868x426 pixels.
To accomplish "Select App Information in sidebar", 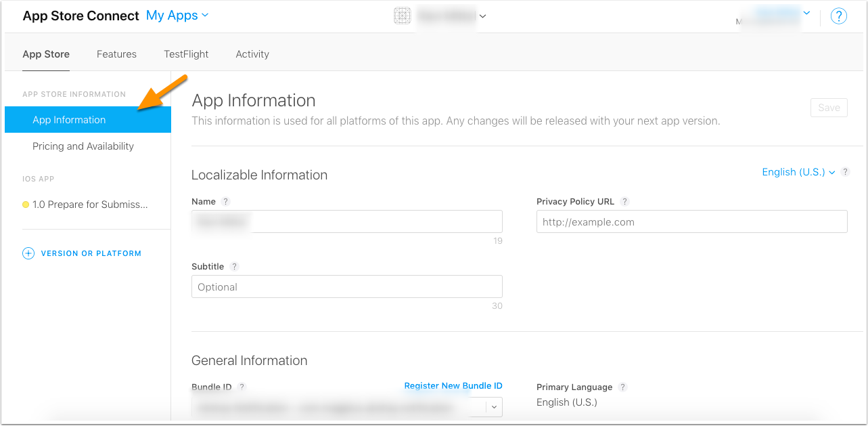I will 87,120.
